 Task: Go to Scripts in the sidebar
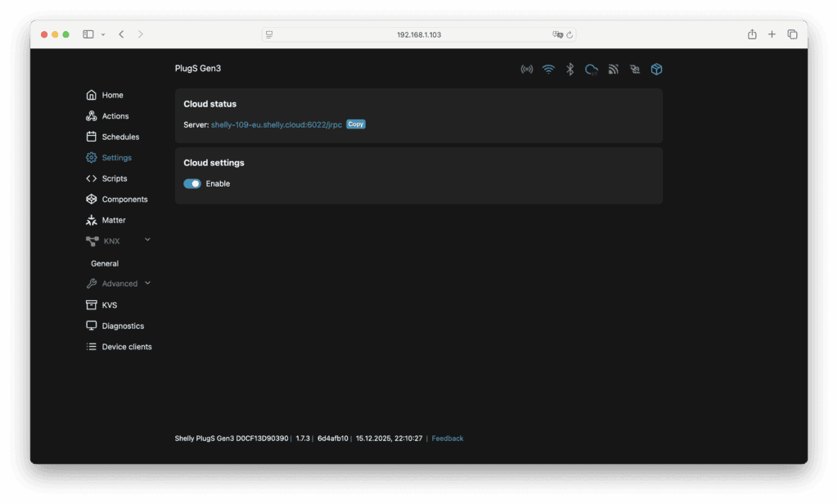[114, 178]
